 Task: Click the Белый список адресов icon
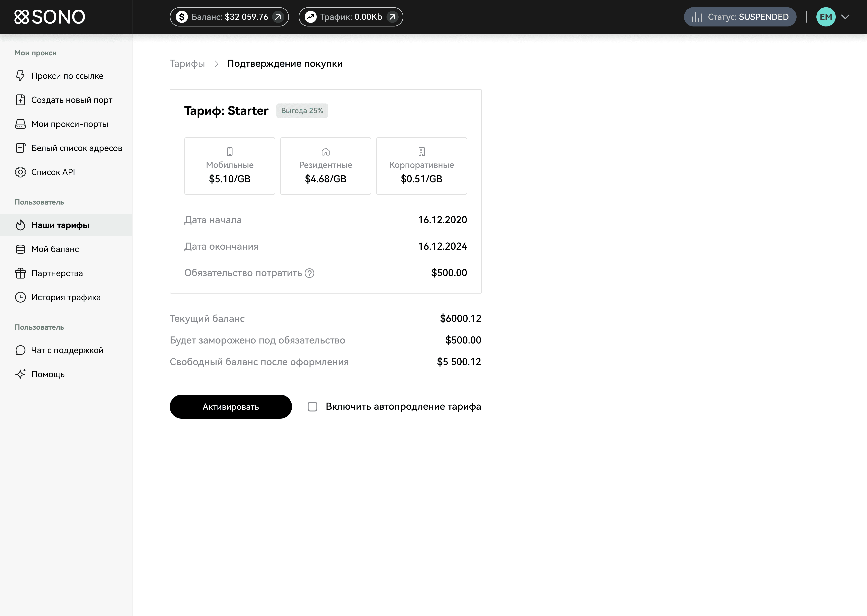coord(20,148)
